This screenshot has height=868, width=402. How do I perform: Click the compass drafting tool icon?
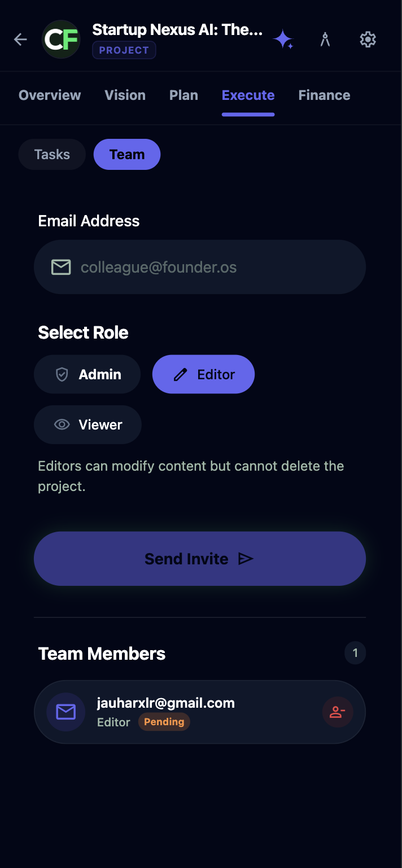pos(325,40)
